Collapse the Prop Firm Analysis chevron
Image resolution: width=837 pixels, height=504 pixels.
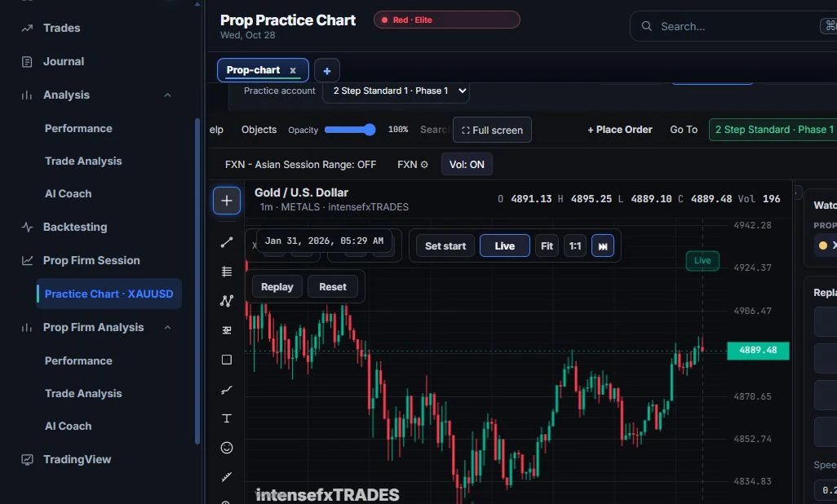[x=167, y=327]
